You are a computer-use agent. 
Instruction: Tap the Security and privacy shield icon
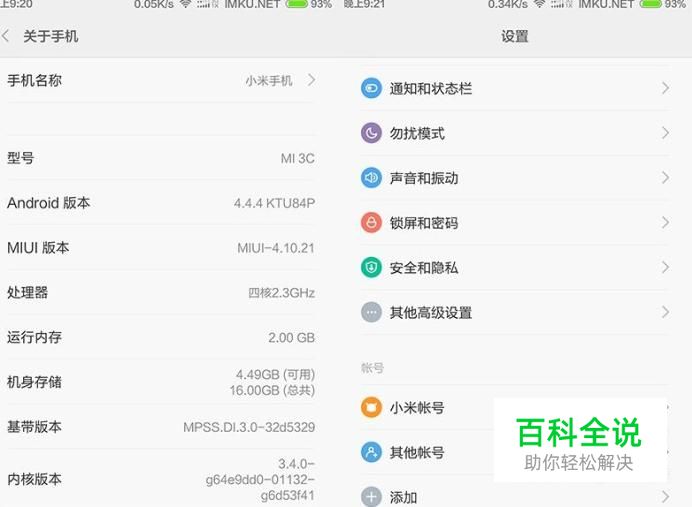click(x=371, y=267)
